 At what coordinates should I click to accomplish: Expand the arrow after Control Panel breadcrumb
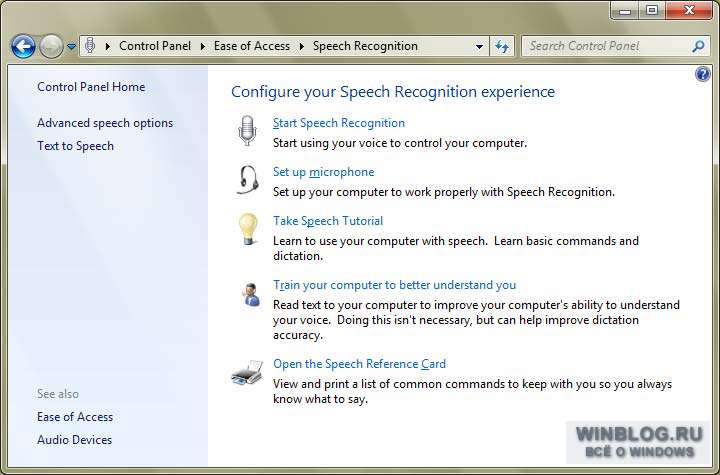[x=202, y=46]
